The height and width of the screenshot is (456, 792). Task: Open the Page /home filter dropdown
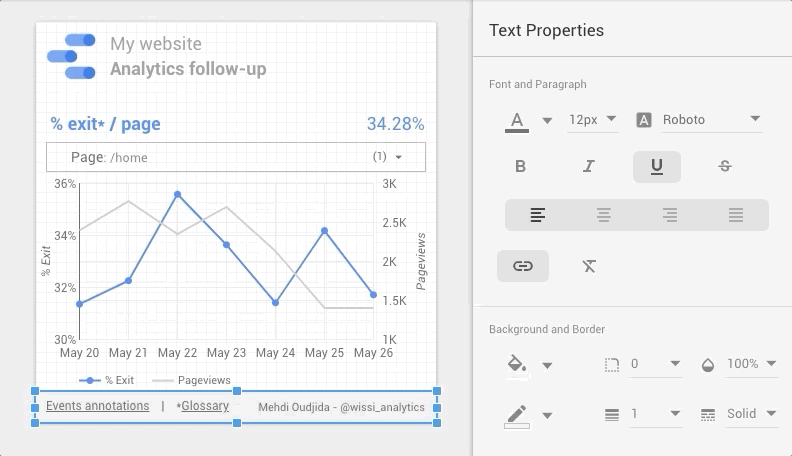pyautogui.click(x=236, y=157)
